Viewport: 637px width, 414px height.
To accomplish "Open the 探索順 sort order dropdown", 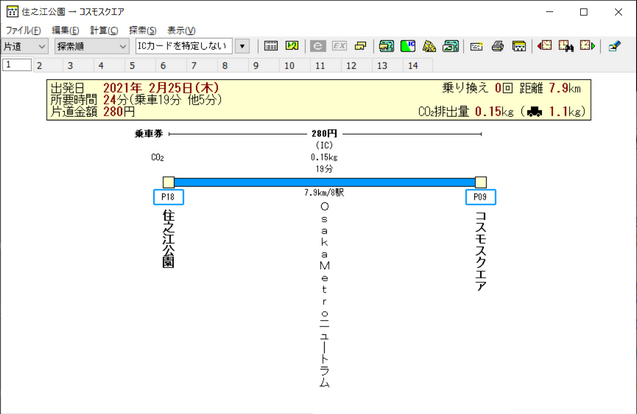I will (x=92, y=47).
